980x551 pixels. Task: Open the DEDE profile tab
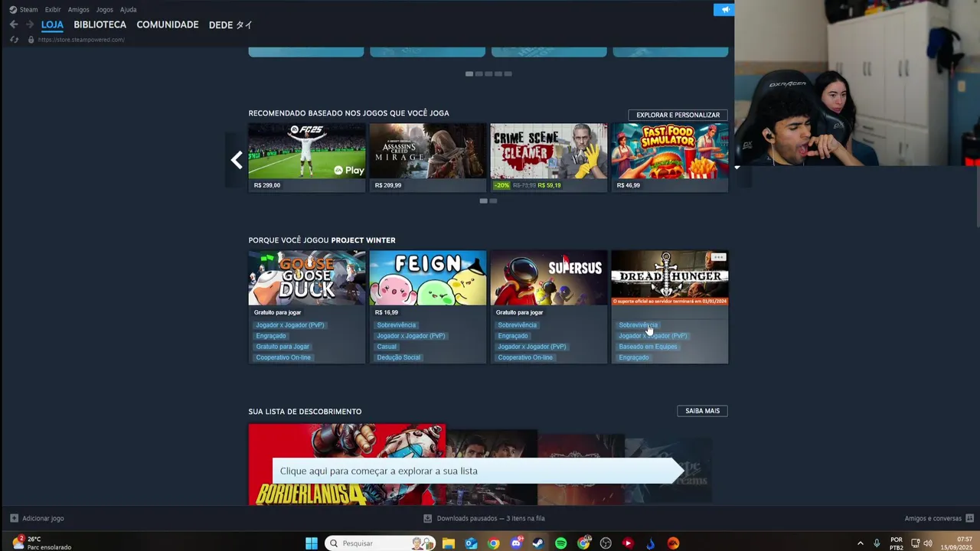pyautogui.click(x=230, y=24)
